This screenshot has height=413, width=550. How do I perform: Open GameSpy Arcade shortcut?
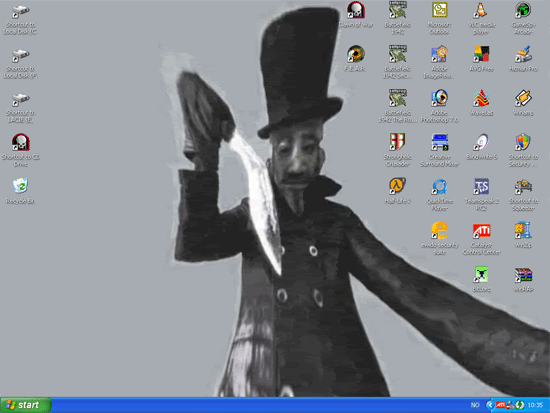click(523, 10)
